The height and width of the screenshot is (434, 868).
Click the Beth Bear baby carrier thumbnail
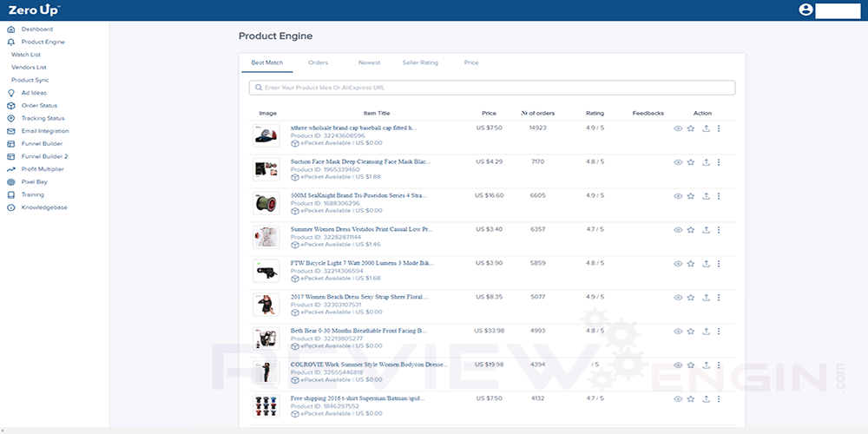[266, 339]
